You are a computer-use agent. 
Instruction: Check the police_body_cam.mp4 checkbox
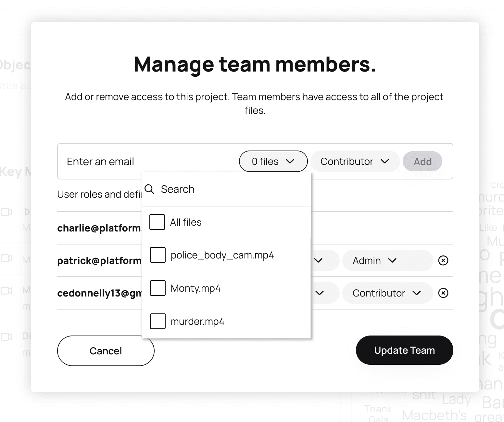157,255
